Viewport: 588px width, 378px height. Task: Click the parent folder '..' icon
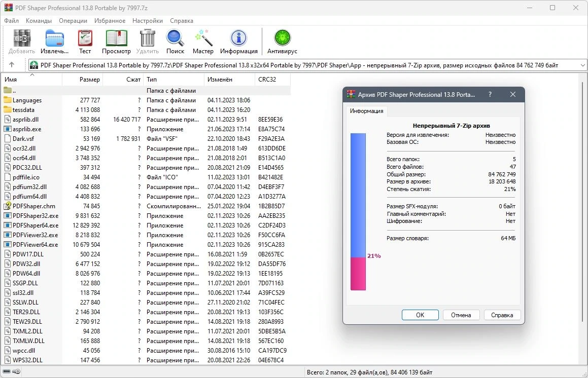[8, 90]
